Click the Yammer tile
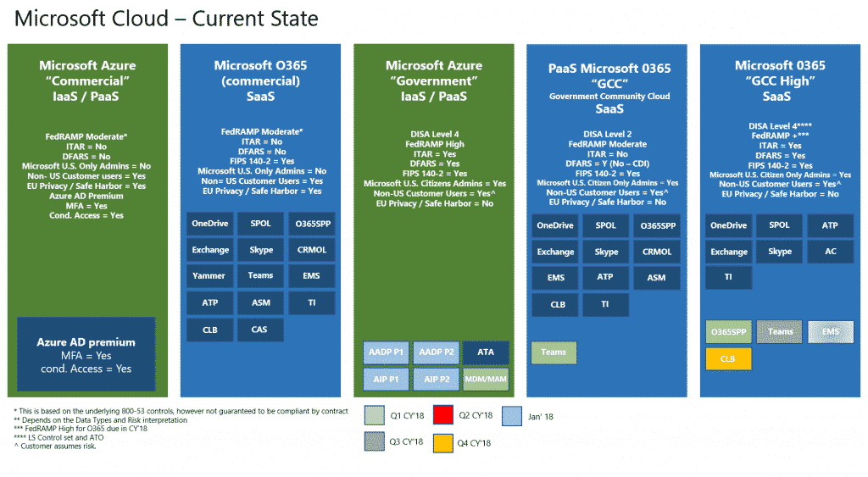868x477 pixels. [x=210, y=275]
